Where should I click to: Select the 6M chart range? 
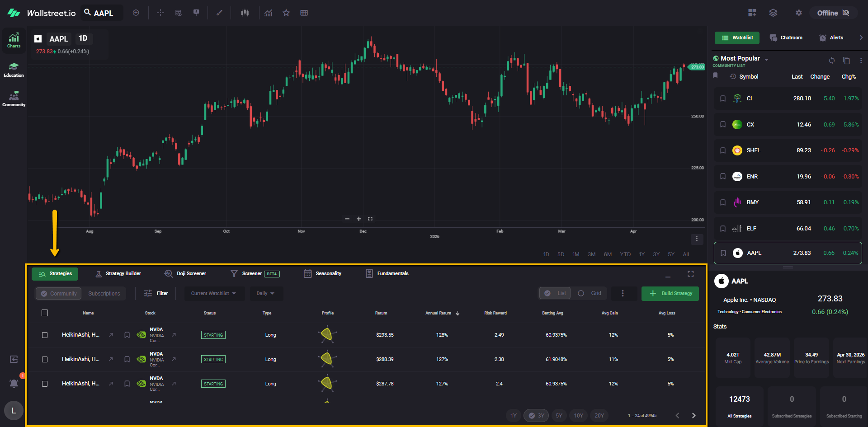tap(608, 254)
